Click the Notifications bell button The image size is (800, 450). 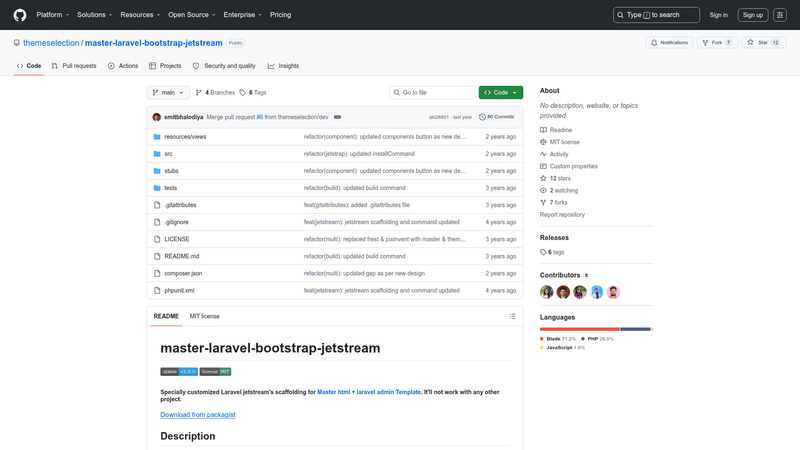point(669,43)
